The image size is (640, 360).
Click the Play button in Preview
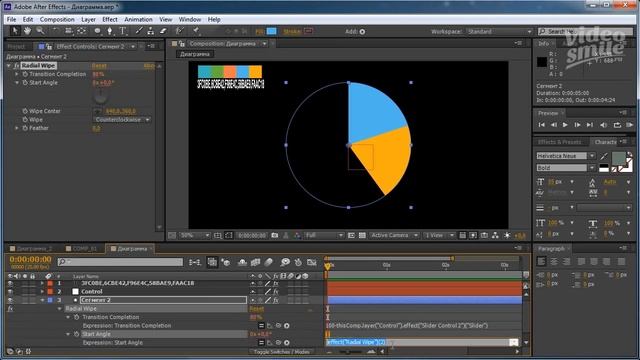[565, 125]
